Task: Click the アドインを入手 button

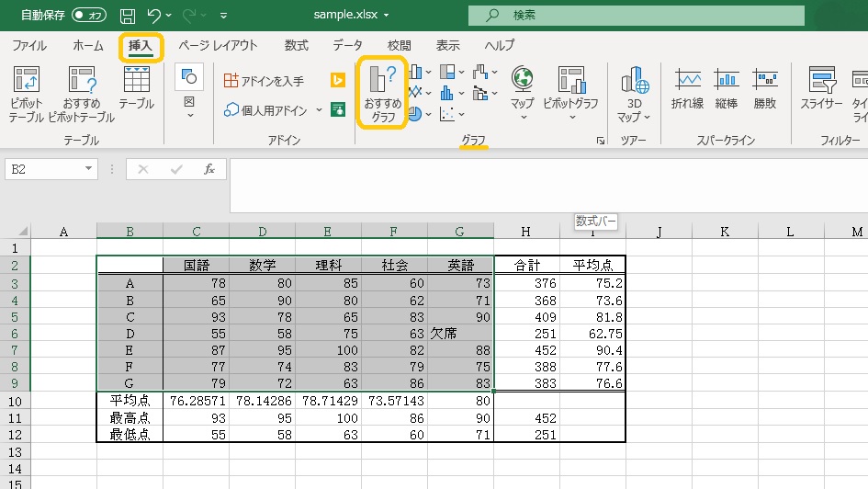Action: (265, 81)
